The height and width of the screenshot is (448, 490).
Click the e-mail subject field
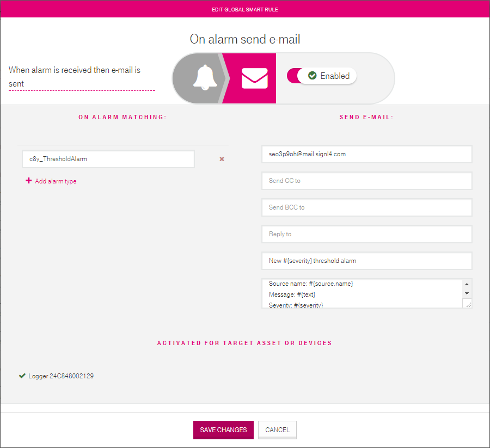click(366, 261)
